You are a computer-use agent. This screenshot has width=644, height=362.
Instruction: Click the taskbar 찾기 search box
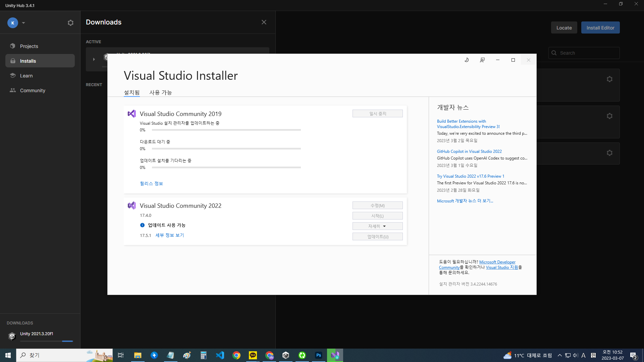tap(64, 355)
